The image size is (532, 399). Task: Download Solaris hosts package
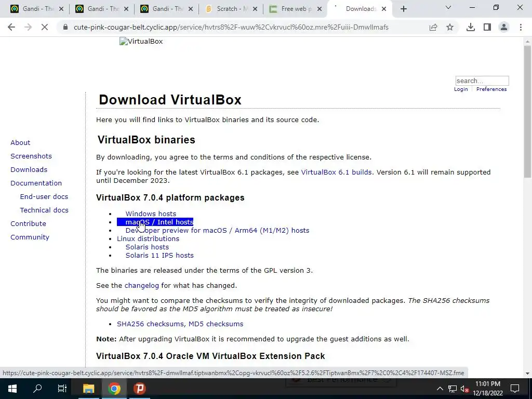(x=147, y=247)
